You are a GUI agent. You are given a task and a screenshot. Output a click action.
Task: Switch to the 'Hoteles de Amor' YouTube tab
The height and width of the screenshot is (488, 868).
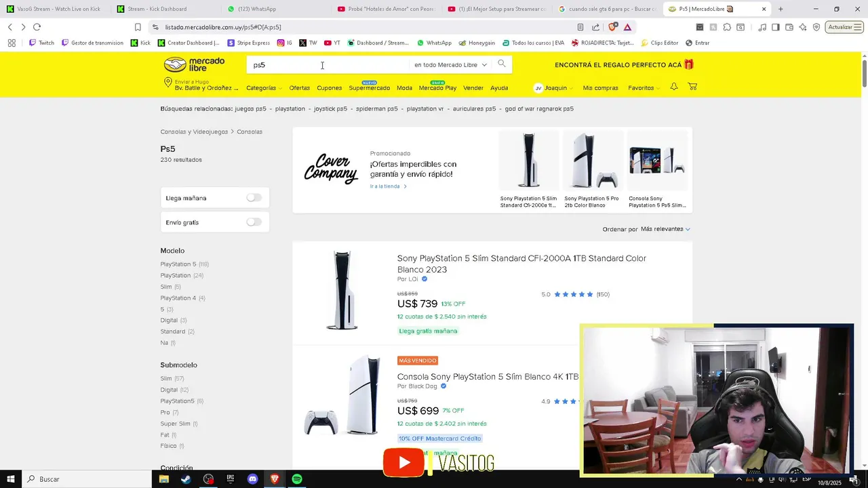[x=387, y=9]
